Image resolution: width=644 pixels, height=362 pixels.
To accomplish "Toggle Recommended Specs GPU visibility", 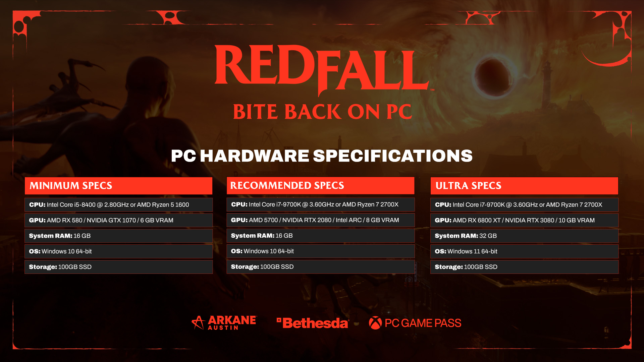I will [322, 219].
